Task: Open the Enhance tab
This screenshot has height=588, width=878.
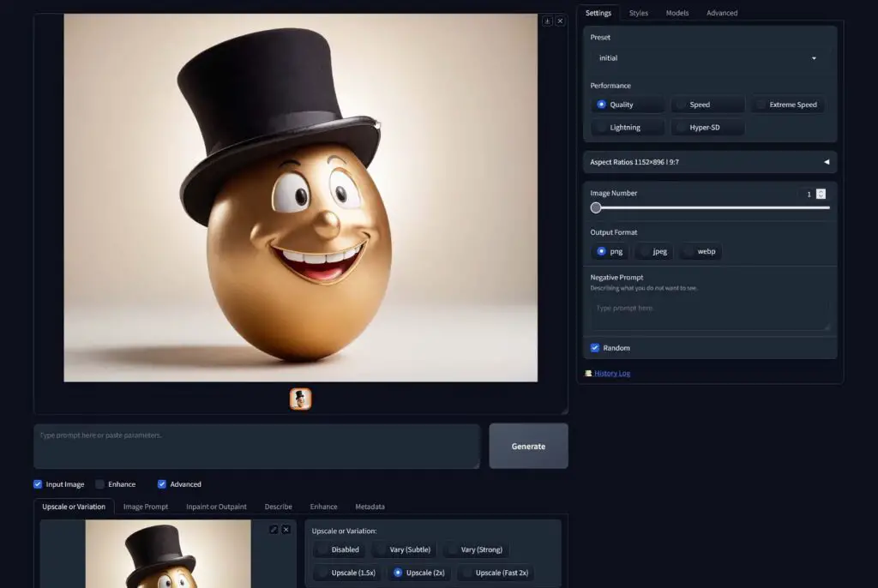Action: tap(323, 507)
